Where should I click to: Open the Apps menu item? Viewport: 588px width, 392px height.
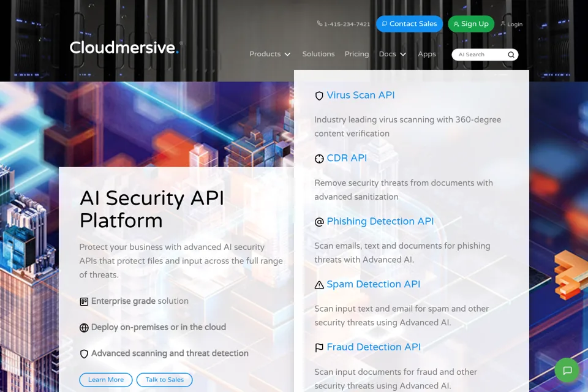[427, 54]
